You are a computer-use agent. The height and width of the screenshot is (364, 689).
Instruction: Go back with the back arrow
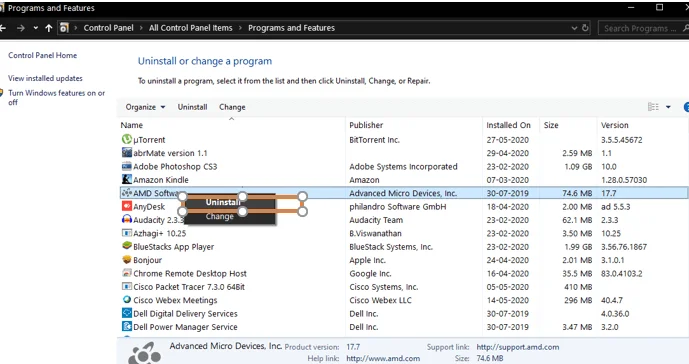point(3,28)
